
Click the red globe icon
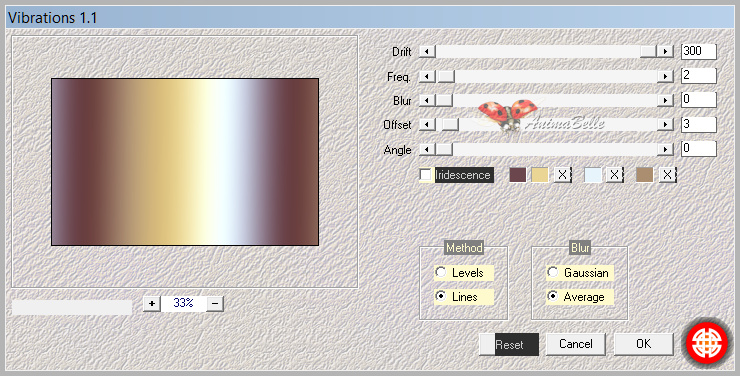pyautogui.click(x=707, y=343)
